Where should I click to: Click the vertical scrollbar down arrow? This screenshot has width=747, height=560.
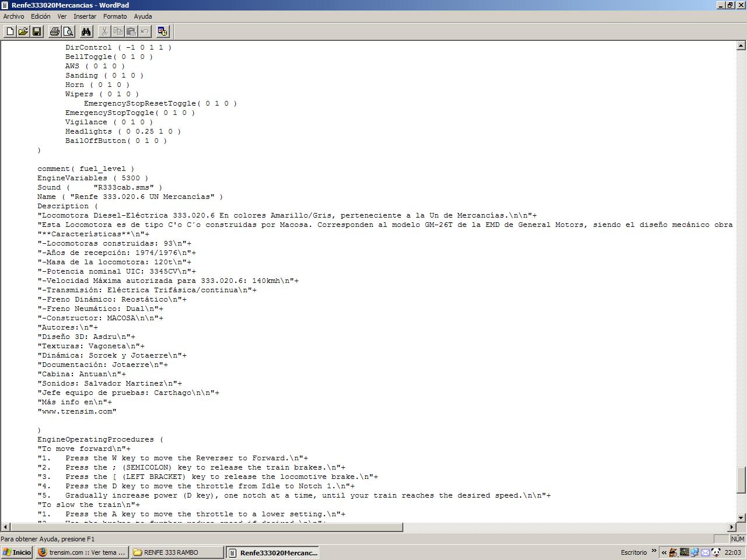click(741, 517)
